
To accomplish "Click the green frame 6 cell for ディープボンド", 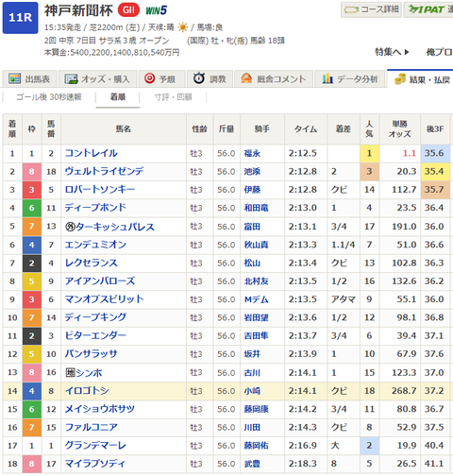I will [x=31, y=208].
